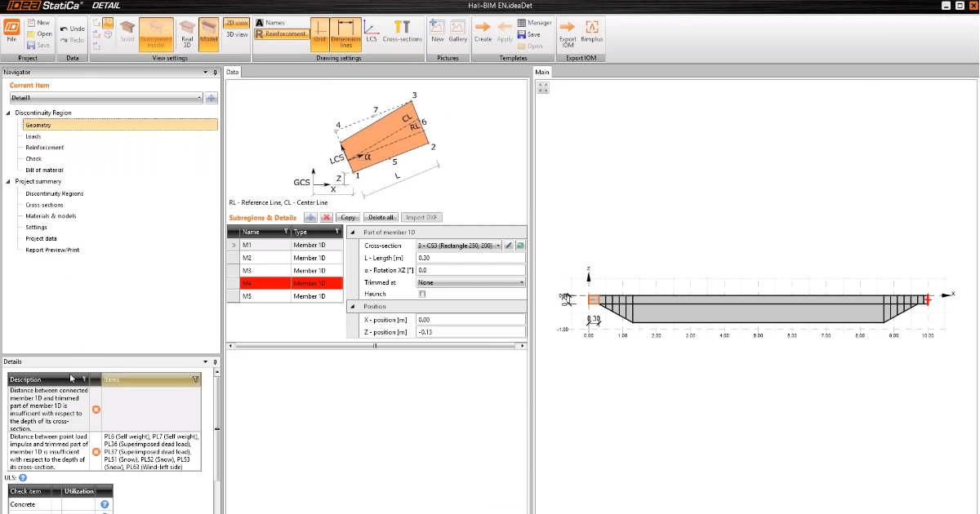Open the pictures Gallery
This screenshot has height=514, width=980.
point(457,31)
